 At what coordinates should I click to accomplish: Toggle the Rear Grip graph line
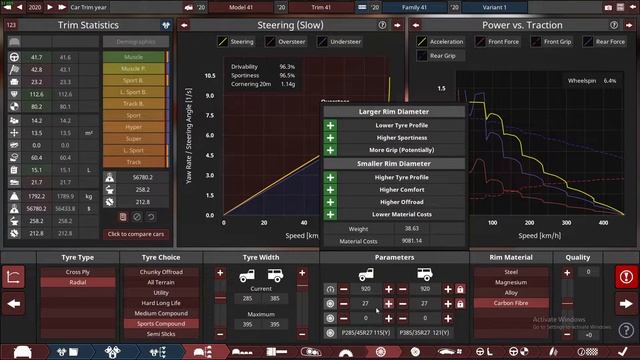point(422,56)
